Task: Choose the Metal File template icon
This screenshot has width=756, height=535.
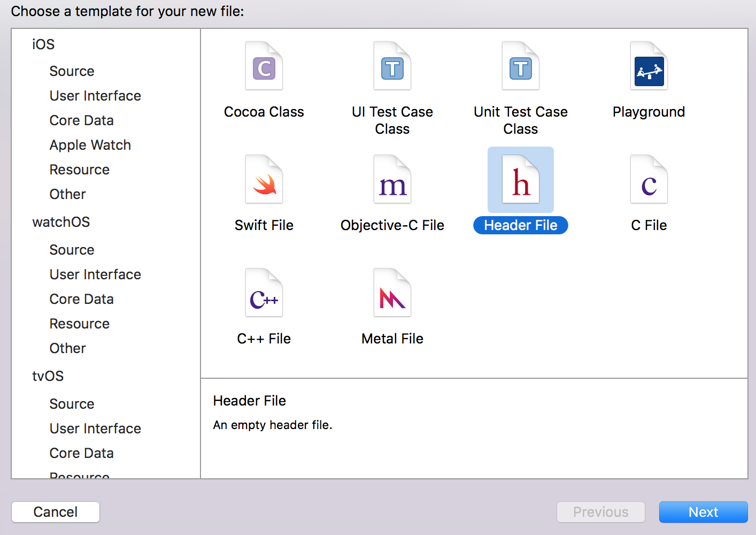Action: (x=392, y=293)
